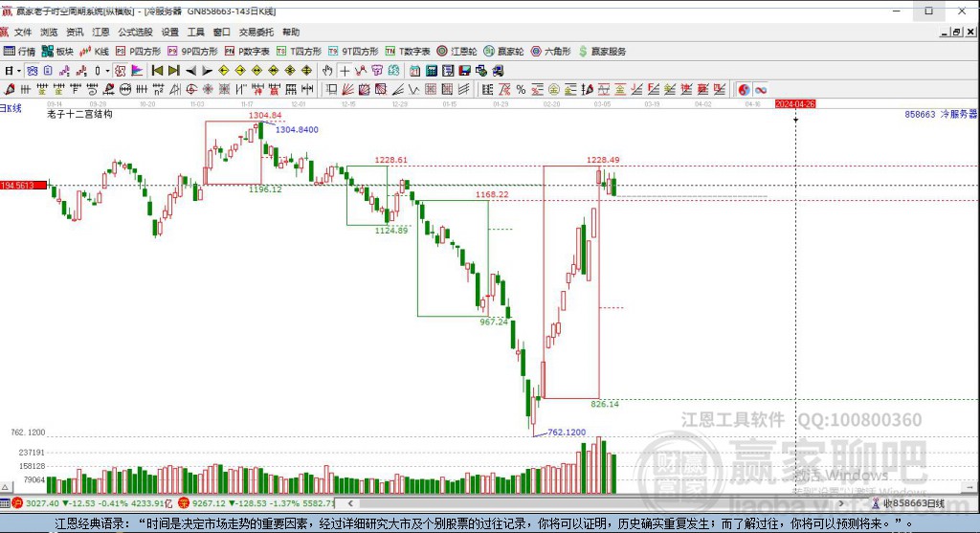Open the 工具 menu

click(195, 32)
